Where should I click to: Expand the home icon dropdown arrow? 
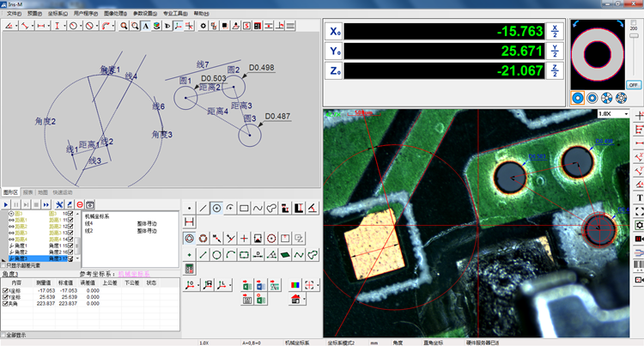tap(305, 300)
